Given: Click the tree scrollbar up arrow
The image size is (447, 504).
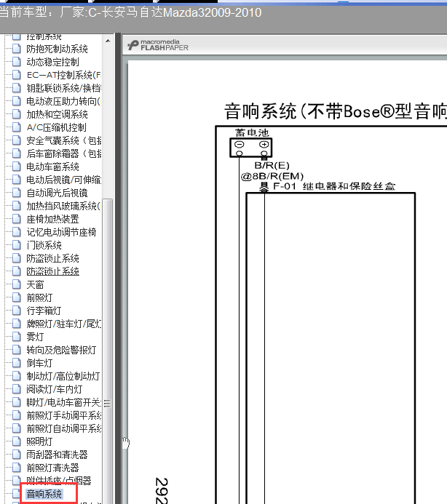Looking at the screenshot, I should pyautogui.click(x=108, y=41).
